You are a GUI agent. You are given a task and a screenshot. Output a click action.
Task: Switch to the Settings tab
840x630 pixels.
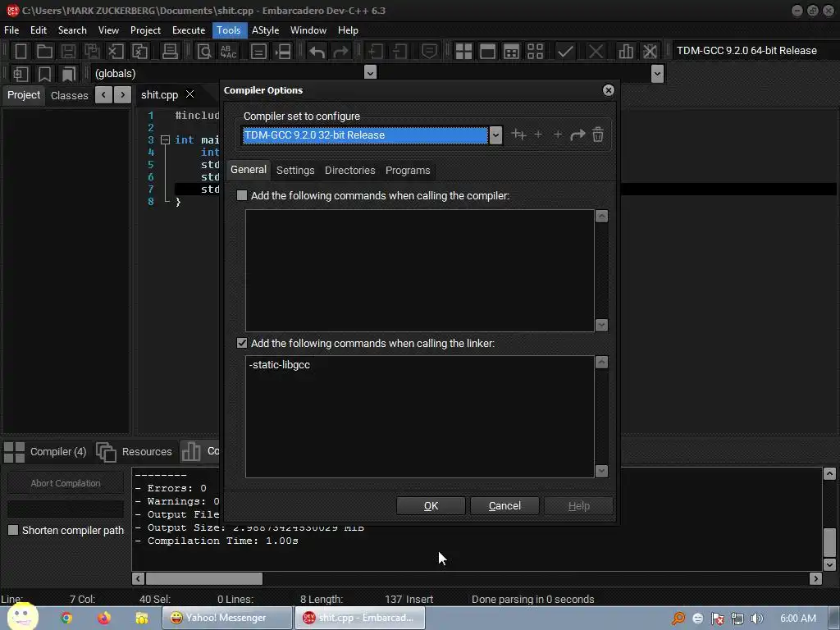295,171
